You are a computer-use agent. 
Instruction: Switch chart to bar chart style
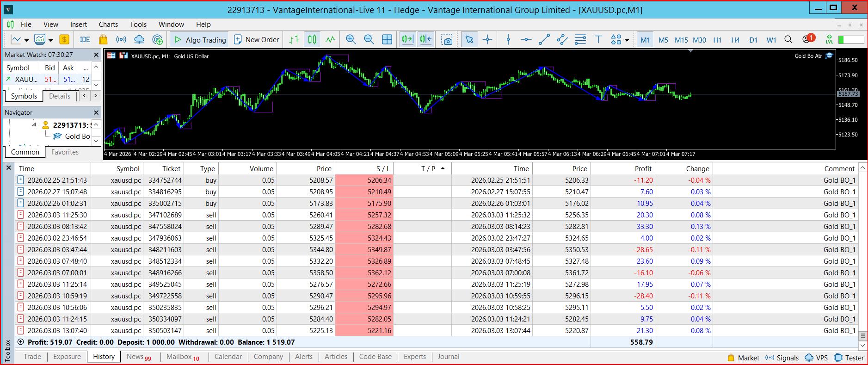pyautogui.click(x=294, y=40)
